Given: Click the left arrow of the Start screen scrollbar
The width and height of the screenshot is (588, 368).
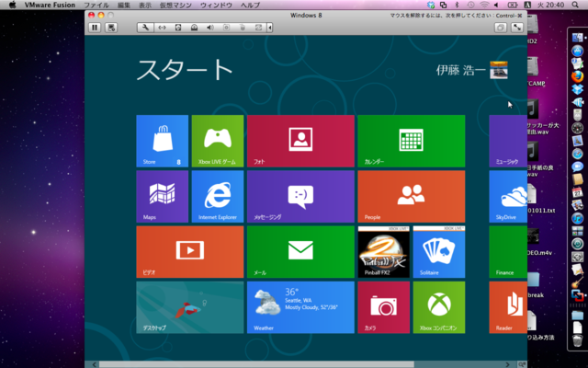Looking at the screenshot, I should pos(94,364).
